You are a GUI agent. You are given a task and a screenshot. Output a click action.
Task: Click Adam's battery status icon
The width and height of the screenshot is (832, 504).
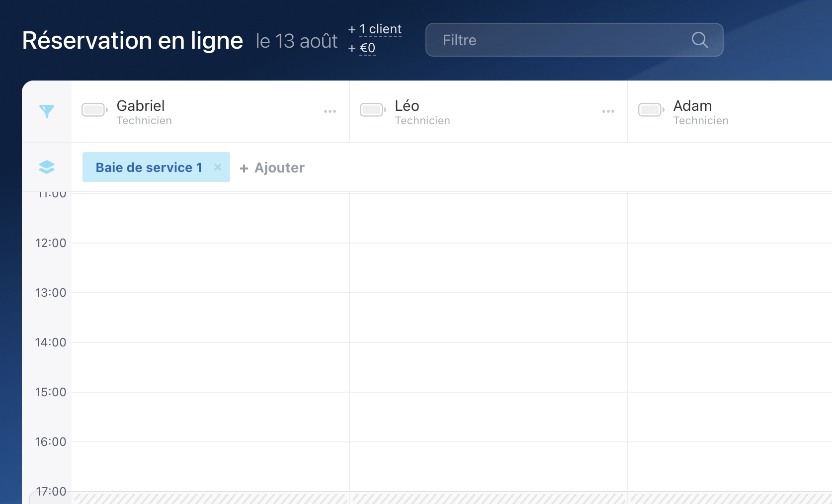tap(651, 110)
